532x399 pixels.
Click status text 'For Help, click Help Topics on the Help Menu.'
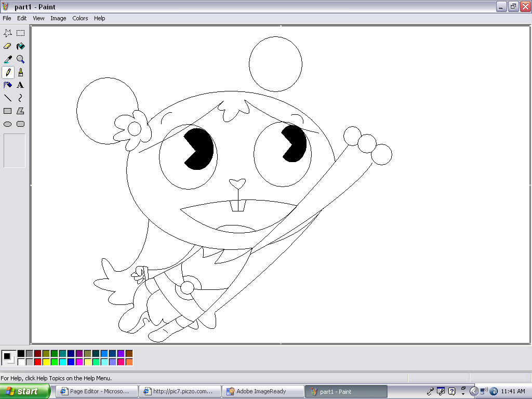(x=56, y=378)
